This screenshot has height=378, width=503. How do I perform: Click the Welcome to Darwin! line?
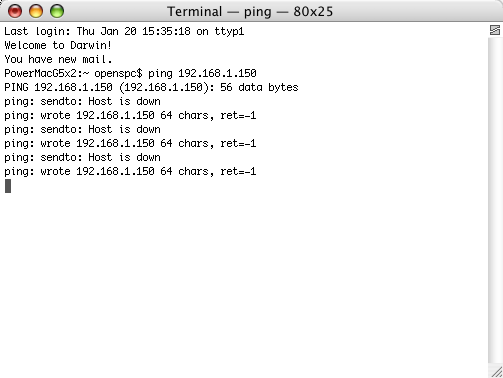click(x=58, y=45)
